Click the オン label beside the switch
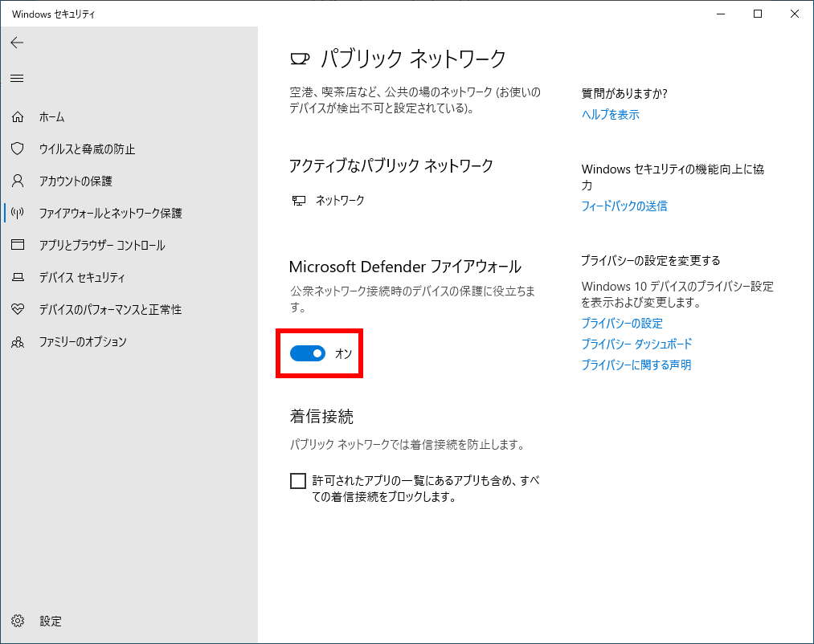Image resolution: width=814 pixels, height=644 pixels. pos(344,353)
